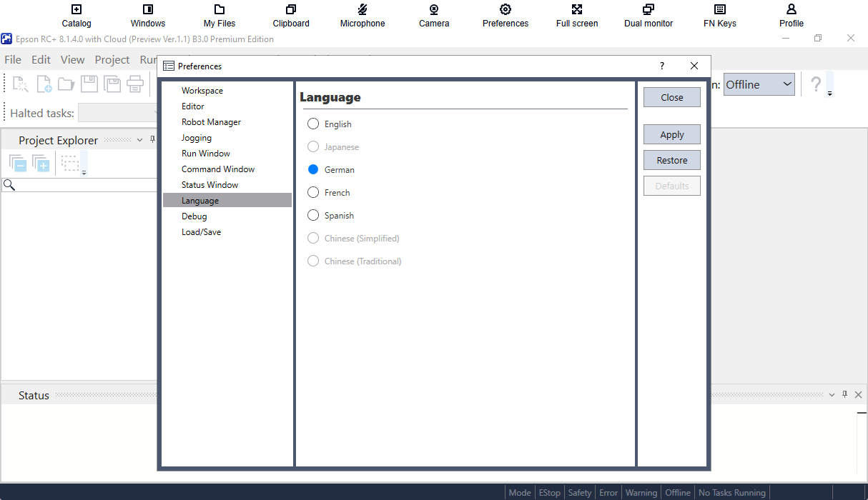
Task: Select the German language option
Action: [331, 170]
